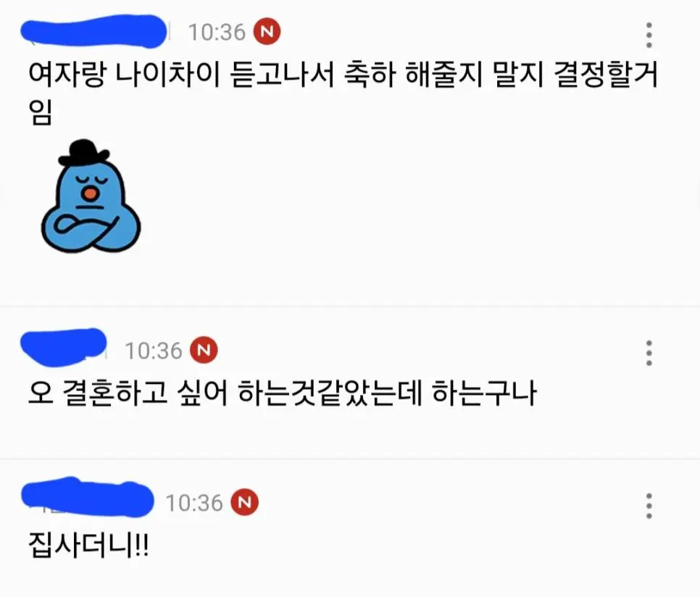Image resolution: width=700 pixels, height=597 pixels.
Task: Open the more options menu of the first comment
Action: coord(649,35)
